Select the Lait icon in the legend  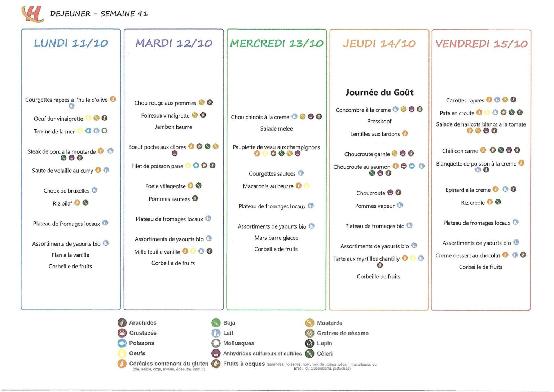coord(216,333)
